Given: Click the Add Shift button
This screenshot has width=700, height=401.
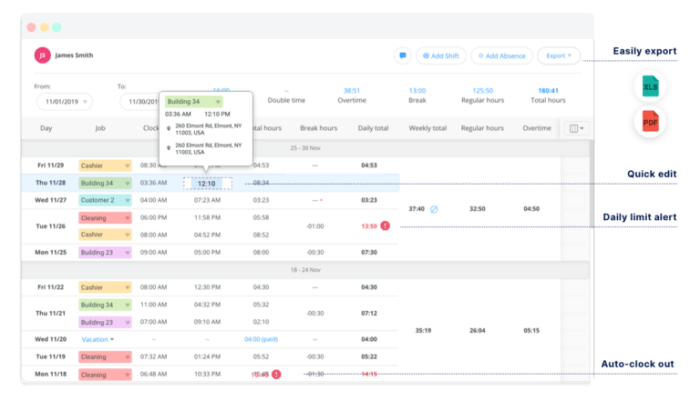Looking at the screenshot, I should click(441, 56).
